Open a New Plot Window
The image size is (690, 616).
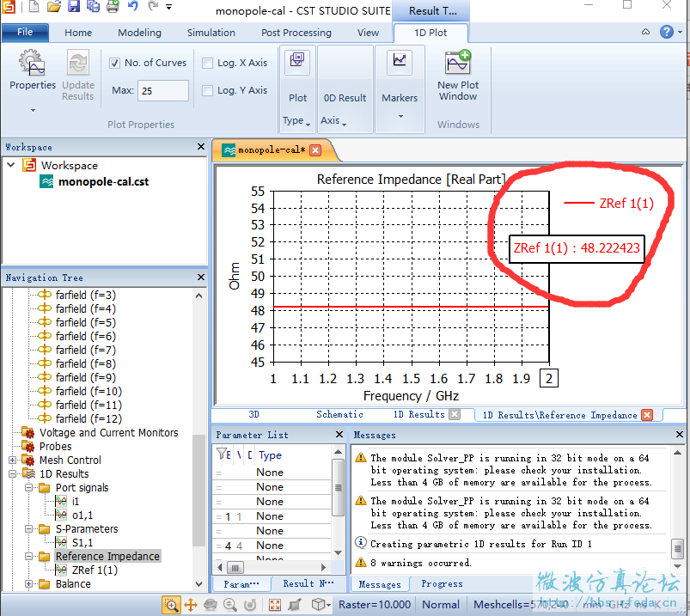pos(458,76)
